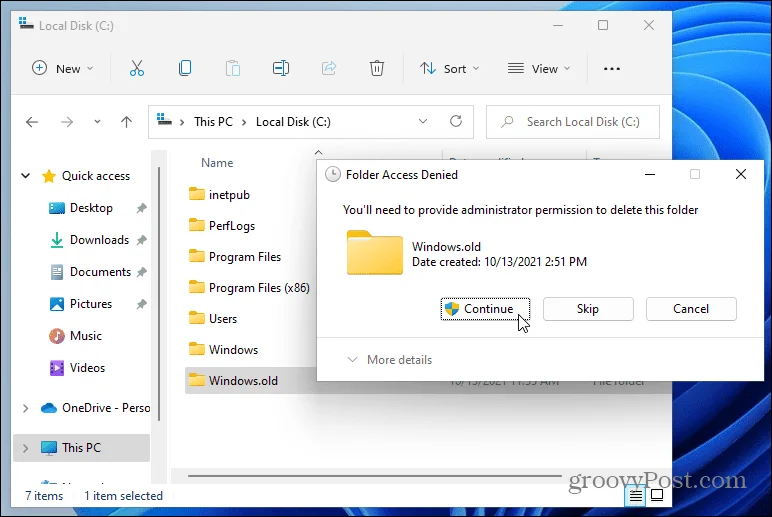Click the Name column header

tap(217, 163)
